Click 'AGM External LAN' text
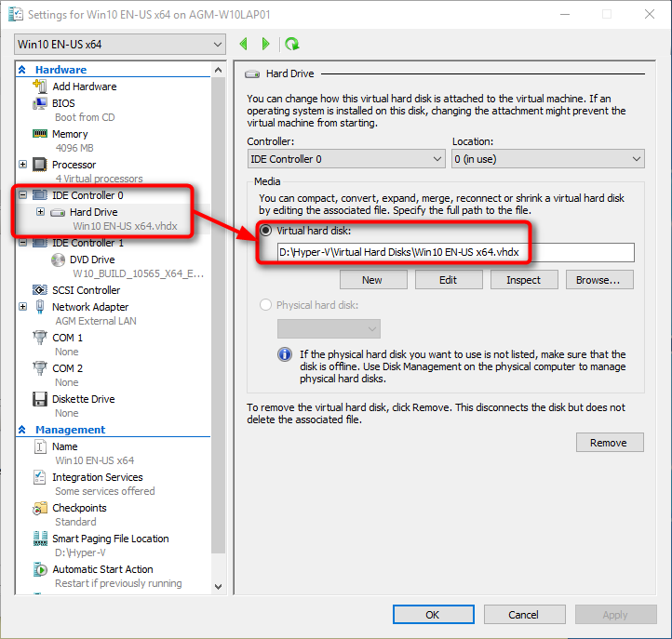Image resolution: width=672 pixels, height=639 pixels. tap(96, 321)
